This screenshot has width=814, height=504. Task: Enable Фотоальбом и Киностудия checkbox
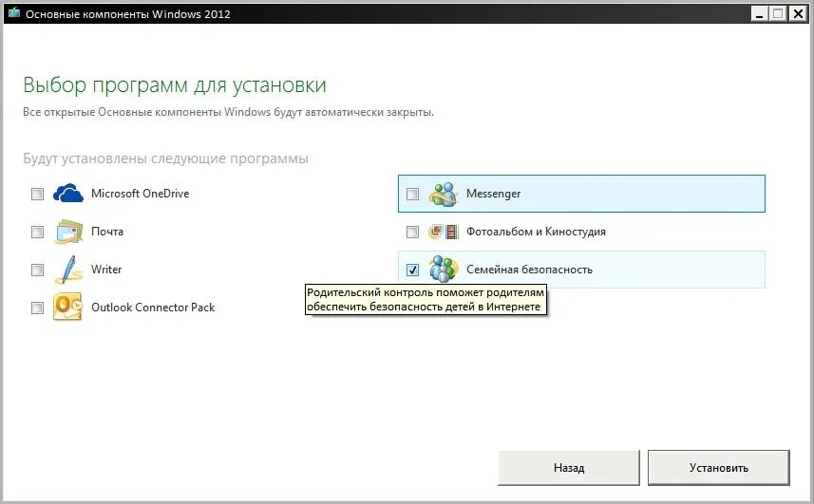[x=413, y=232]
